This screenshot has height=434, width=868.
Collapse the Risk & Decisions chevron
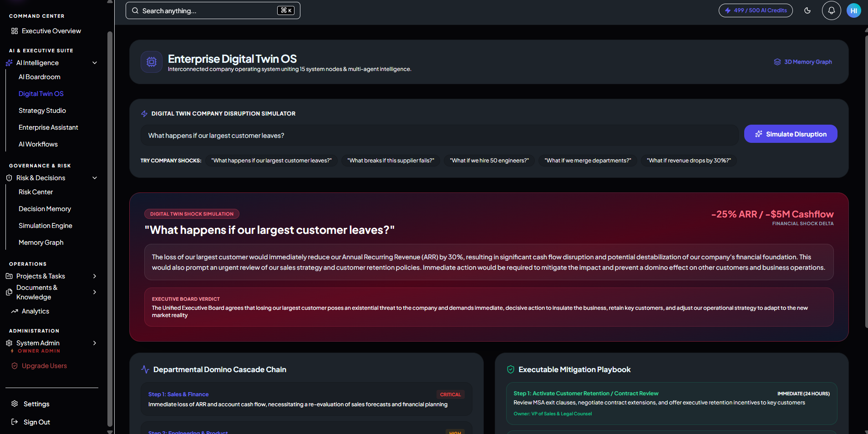pos(95,178)
